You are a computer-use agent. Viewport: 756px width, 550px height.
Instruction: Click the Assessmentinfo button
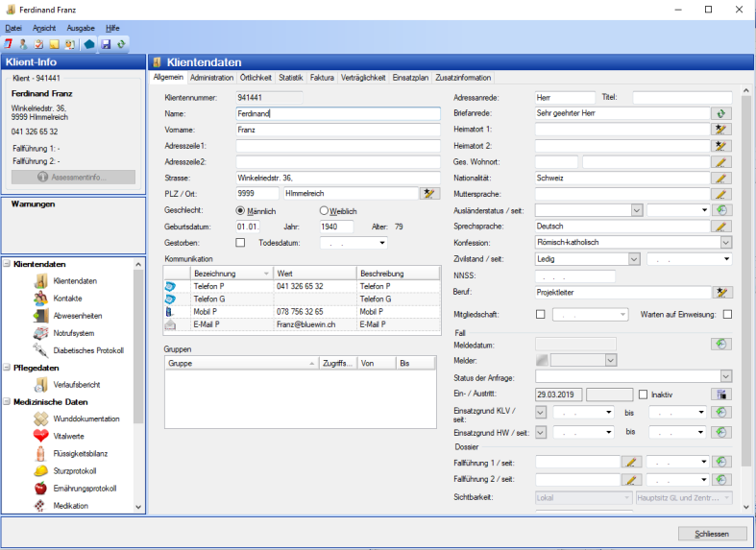(73, 177)
